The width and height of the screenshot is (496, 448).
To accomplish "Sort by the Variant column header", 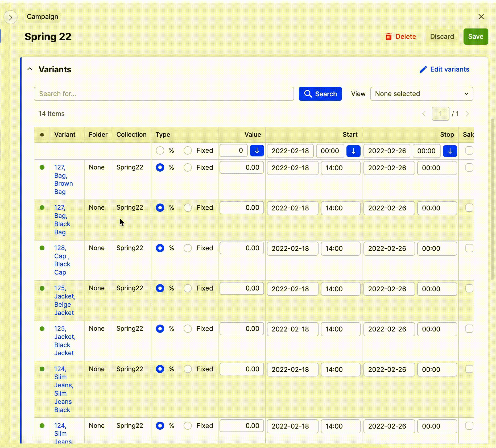I will pos(65,135).
